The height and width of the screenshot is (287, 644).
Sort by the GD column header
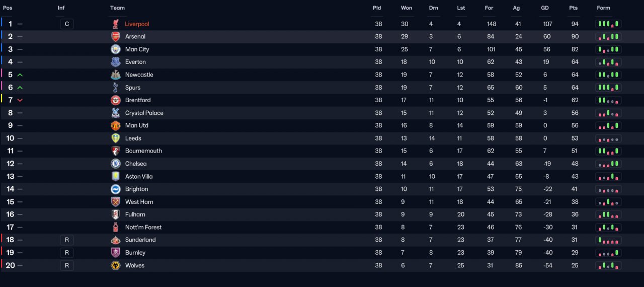pos(545,8)
